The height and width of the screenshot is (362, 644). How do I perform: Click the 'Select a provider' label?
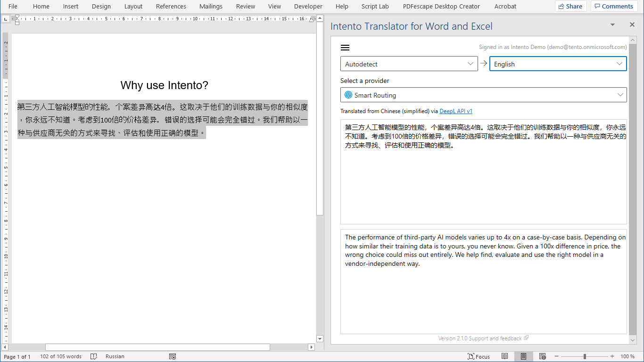[x=365, y=81]
